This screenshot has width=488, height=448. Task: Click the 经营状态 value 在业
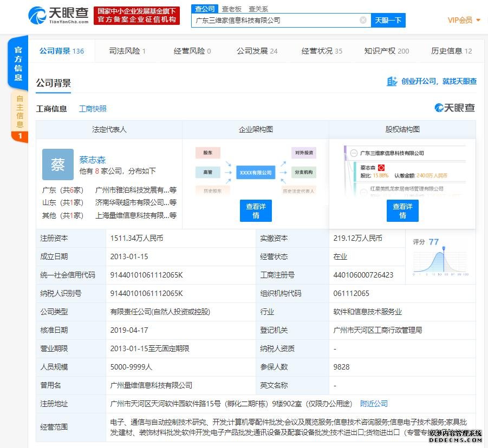coord(340,256)
